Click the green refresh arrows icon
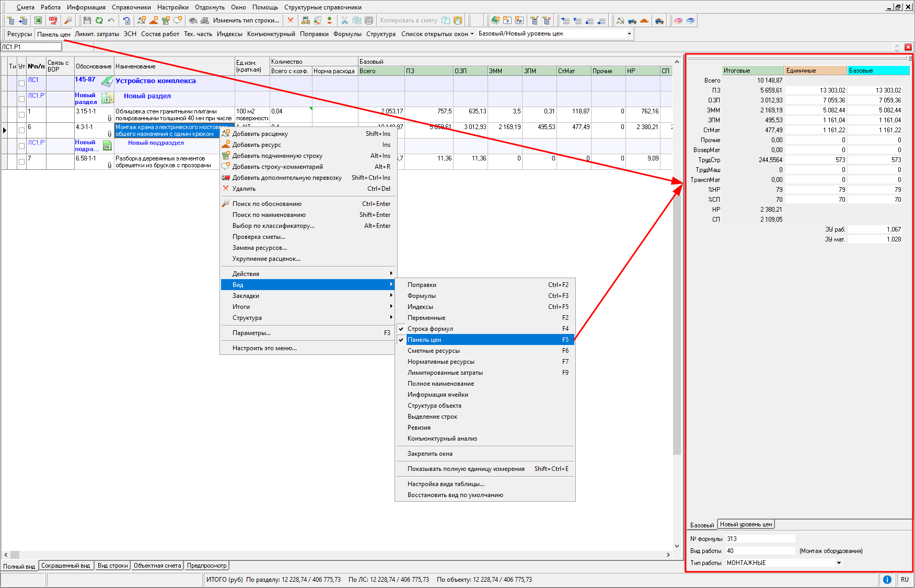The width and height of the screenshot is (915, 588). click(99, 20)
